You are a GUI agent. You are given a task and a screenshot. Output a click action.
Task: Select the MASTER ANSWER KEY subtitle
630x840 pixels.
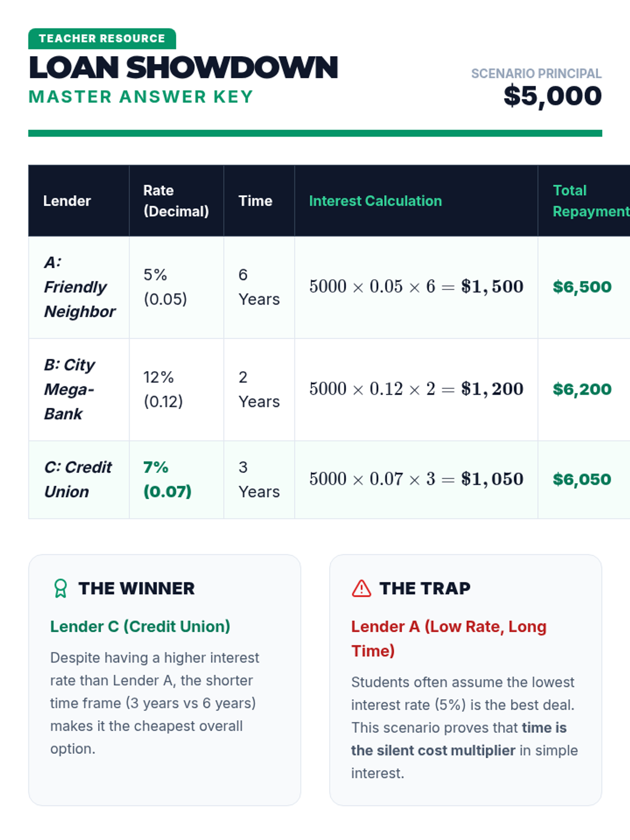click(141, 97)
